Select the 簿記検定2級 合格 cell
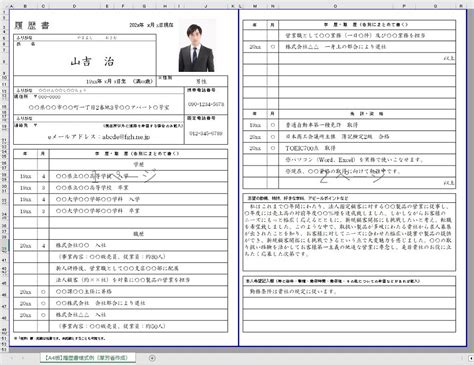 pyautogui.click(x=367, y=137)
